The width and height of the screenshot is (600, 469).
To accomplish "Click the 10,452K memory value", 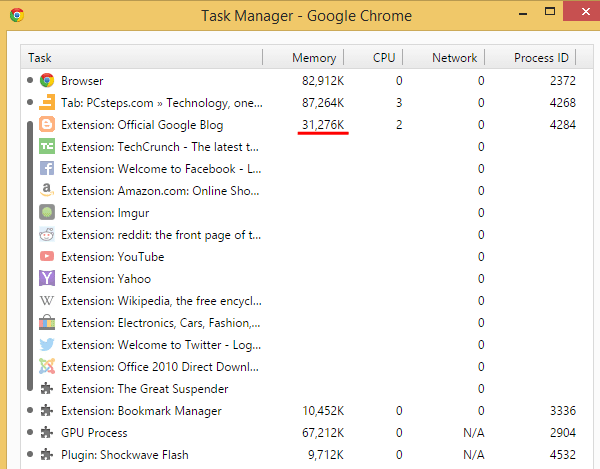I will point(323,410).
